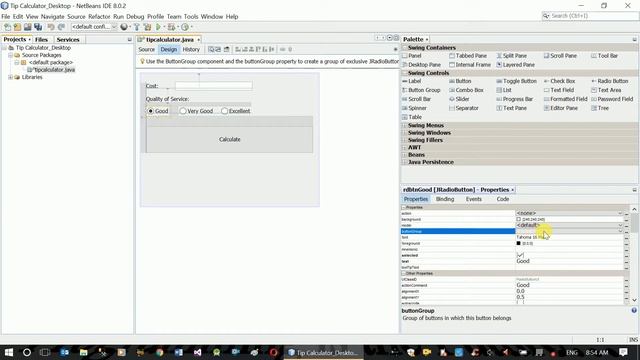Select the Table palette component
Screen dimensions: 640x360
412,117
